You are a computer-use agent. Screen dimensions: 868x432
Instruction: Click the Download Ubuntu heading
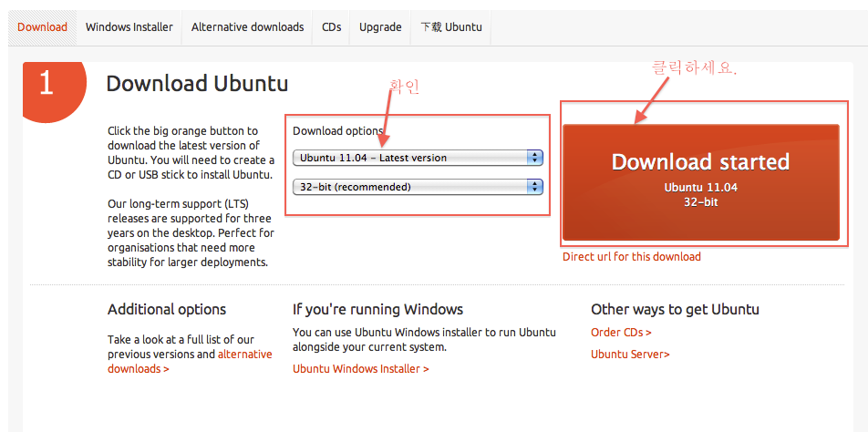click(197, 84)
